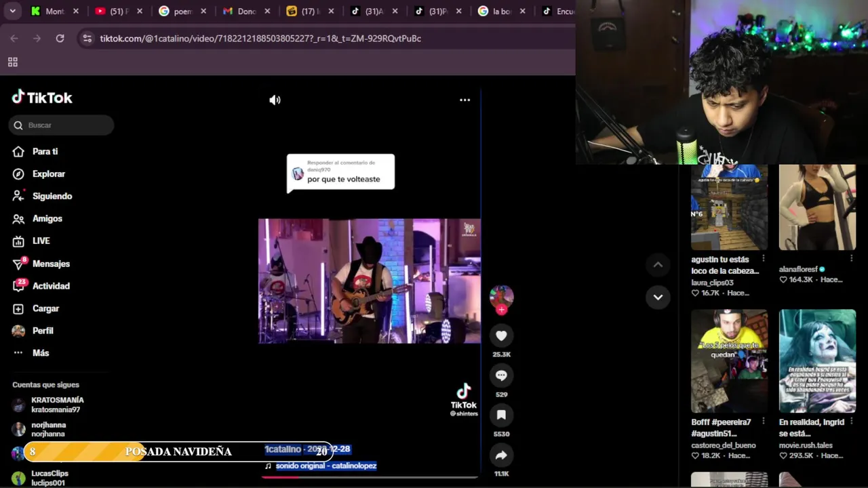868x488 pixels.
Task: Save the video with the bookmark icon
Action: pos(501,415)
